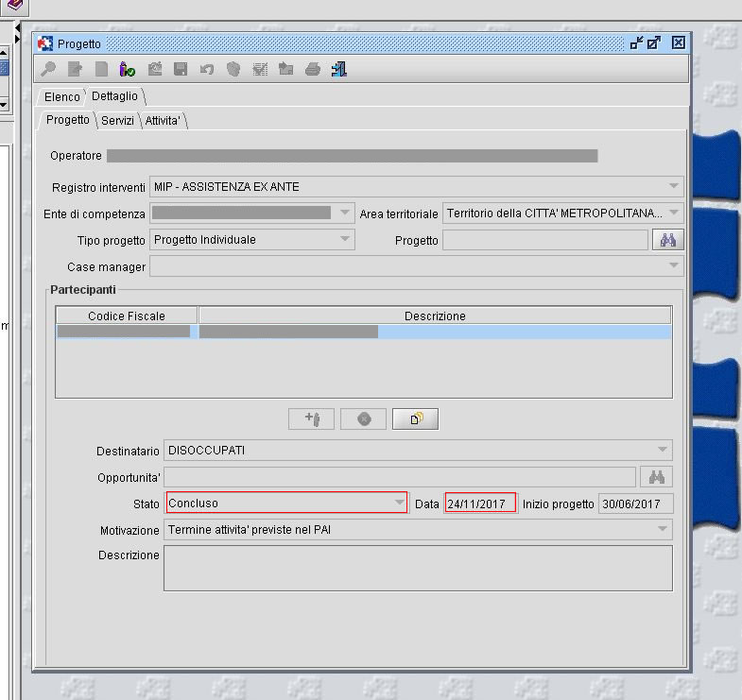Click the Progetto text input field
Screen dimensions: 742x700
click(x=545, y=240)
